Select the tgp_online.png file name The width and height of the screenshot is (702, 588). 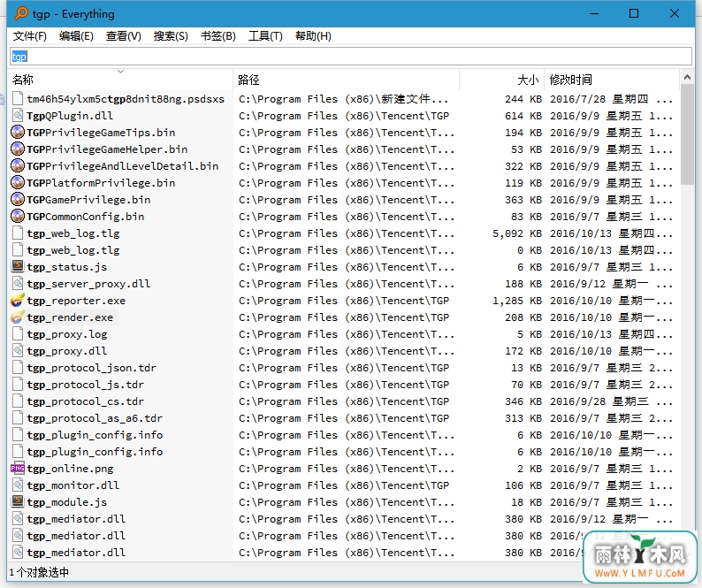[x=70, y=469]
